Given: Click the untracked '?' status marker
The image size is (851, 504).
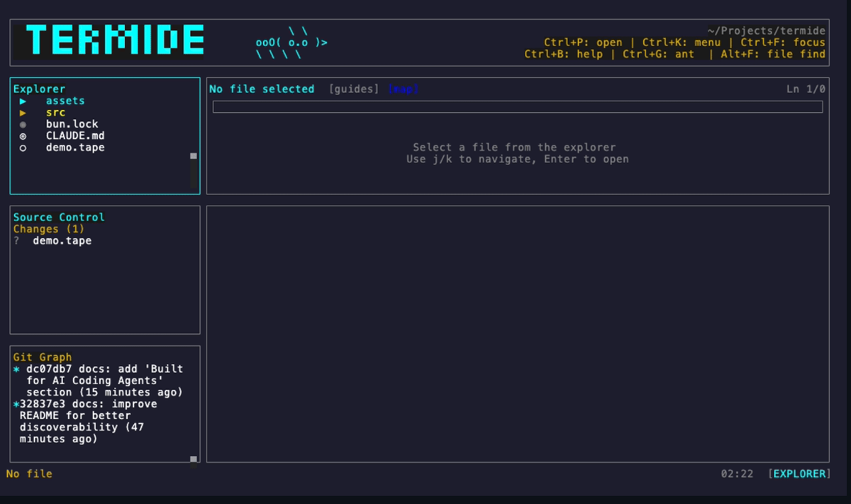Looking at the screenshot, I should [x=16, y=241].
